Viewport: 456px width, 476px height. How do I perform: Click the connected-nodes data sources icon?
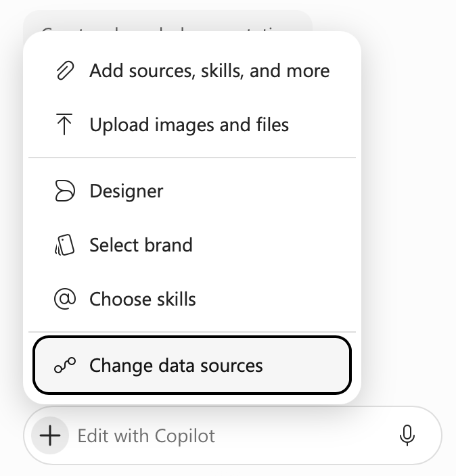65,365
